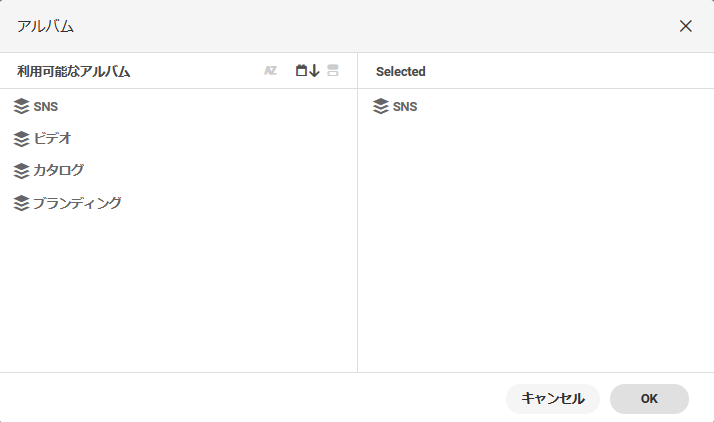The image size is (714, 422).
Task: Select the ビデオ album
Action: coord(52,139)
